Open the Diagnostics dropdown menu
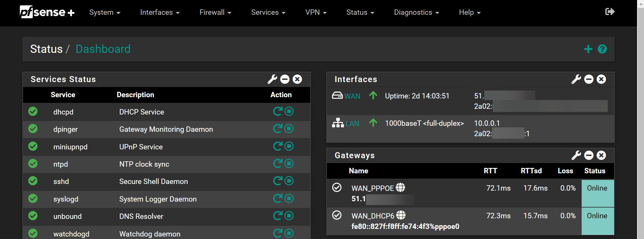 coord(416,12)
